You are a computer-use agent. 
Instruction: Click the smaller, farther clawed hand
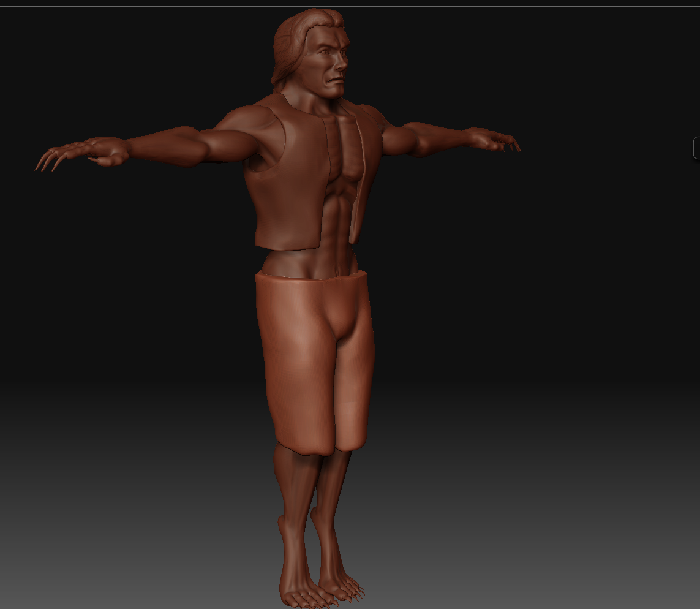click(x=499, y=140)
